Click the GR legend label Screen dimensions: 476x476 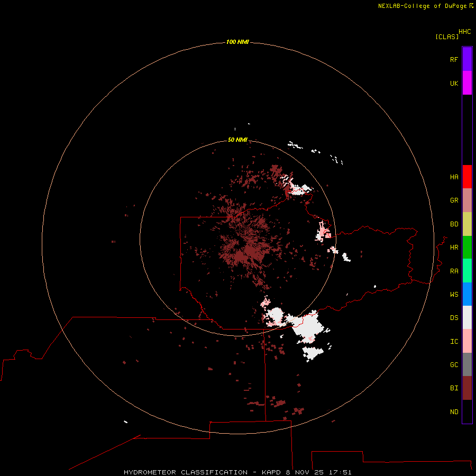pos(454,200)
